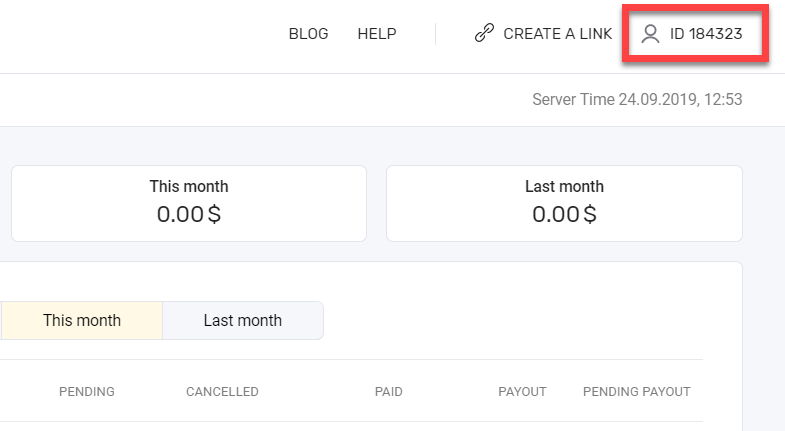Click the Last month earnings card

(564, 204)
